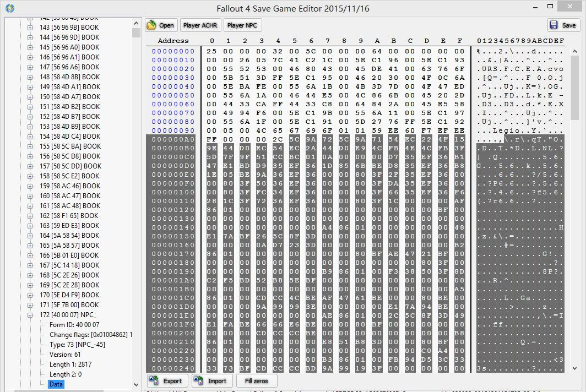Viewport: 586px width, 392px height.
Task: Maximize the Save Game Editor window
Action: [550, 7]
